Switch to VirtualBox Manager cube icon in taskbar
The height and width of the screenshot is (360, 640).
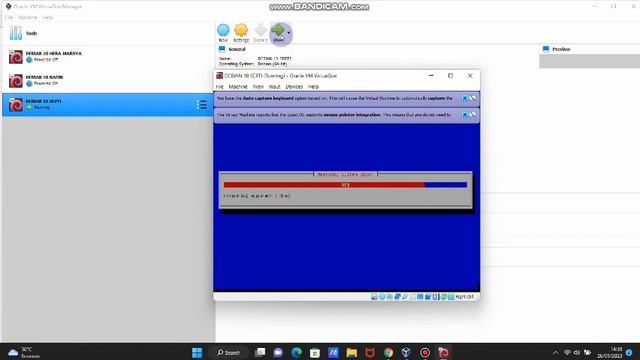coord(406,352)
